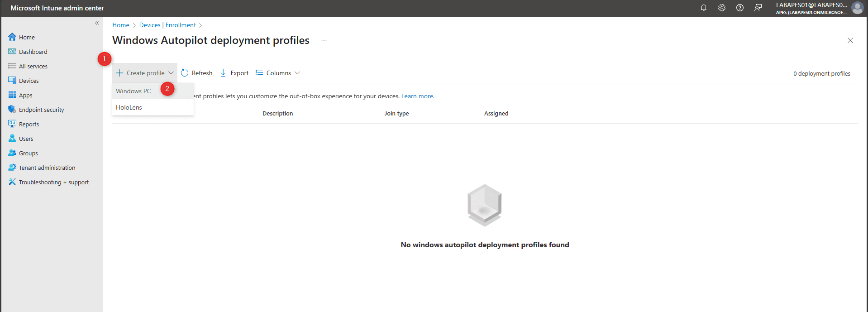Toggle the Create profile dropdown
The image size is (868, 312).
[145, 73]
